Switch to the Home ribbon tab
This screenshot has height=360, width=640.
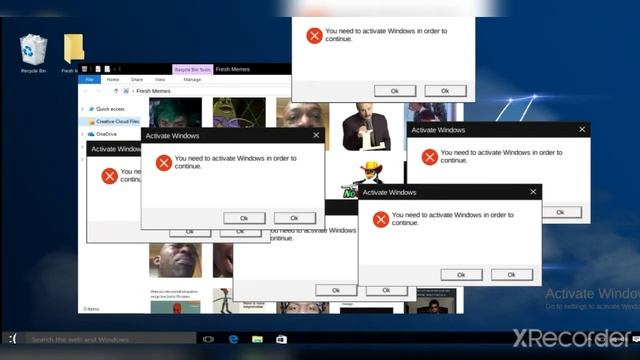coord(113,80)
